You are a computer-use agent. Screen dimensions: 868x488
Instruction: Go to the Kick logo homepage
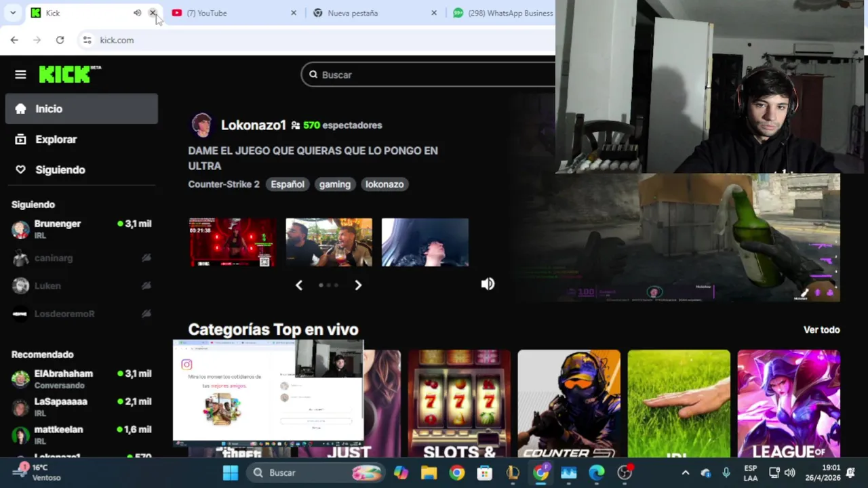(70, 74)
